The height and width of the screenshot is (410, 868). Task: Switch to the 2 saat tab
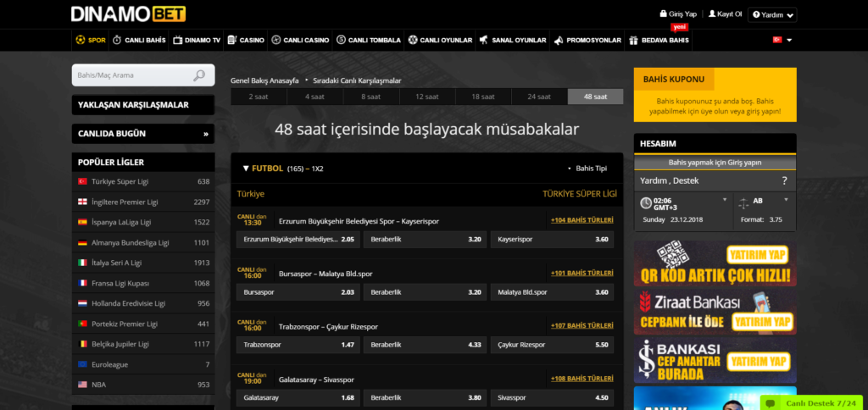(x=258, y=97)
